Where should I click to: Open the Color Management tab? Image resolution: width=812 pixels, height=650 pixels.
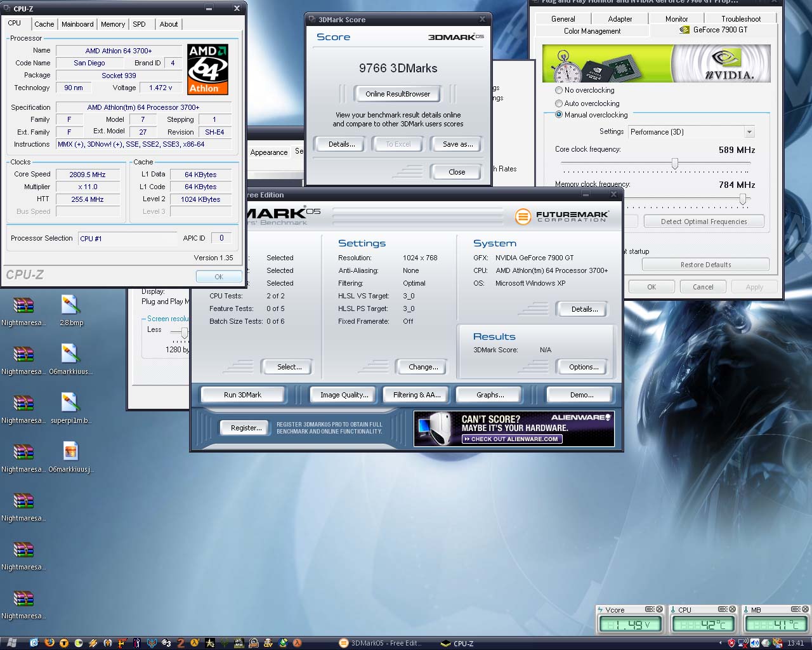click(593, 30)
